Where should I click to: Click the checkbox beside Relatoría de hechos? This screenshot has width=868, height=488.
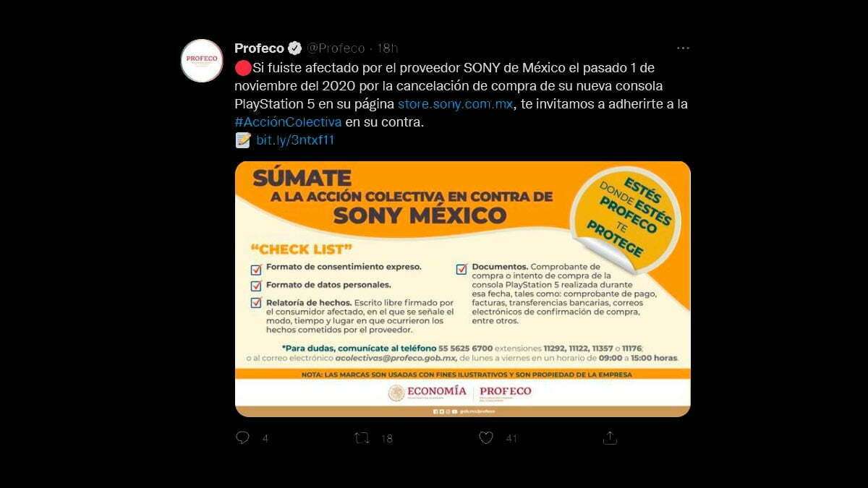click(x=256, y=302)
